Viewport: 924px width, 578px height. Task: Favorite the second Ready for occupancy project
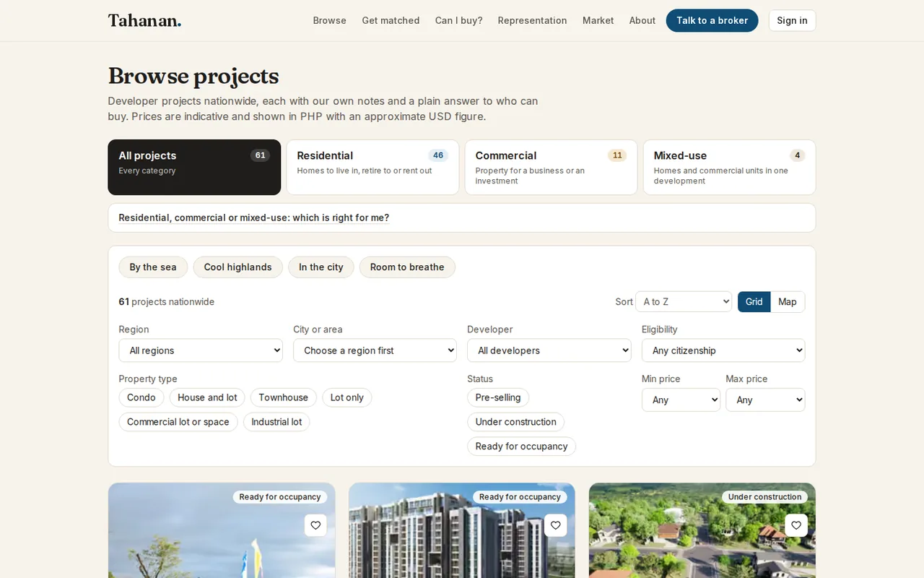point(555,525)
